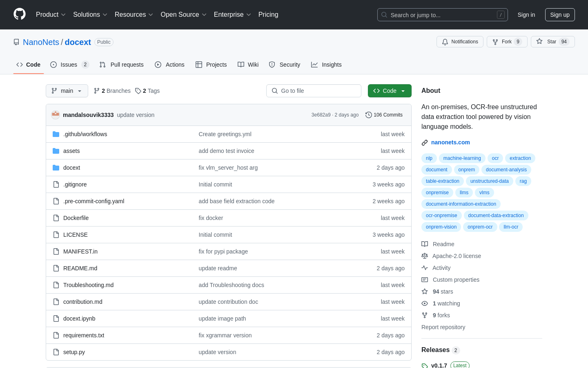Open the nanonets.com website link

(x=450, y=142)
